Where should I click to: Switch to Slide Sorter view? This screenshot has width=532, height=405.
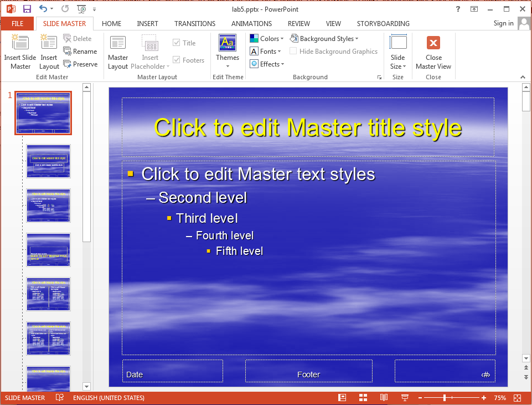[363, 398]
